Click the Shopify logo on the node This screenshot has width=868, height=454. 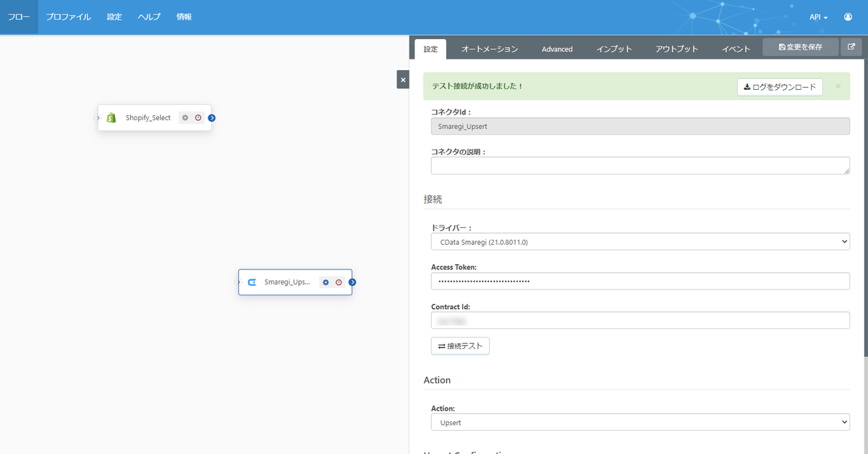pyautogui.click(x=111, y=117)
